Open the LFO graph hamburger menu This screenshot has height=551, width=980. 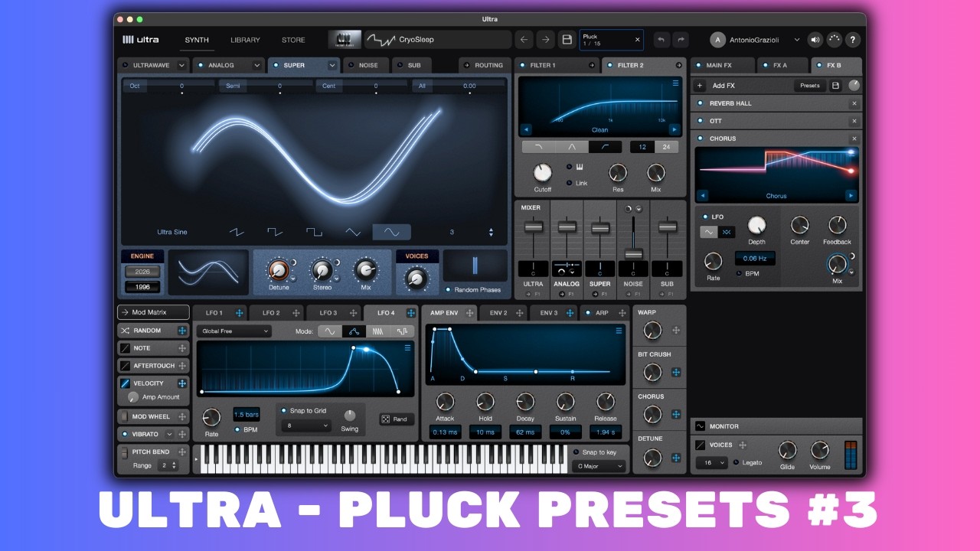pos(408,348)
